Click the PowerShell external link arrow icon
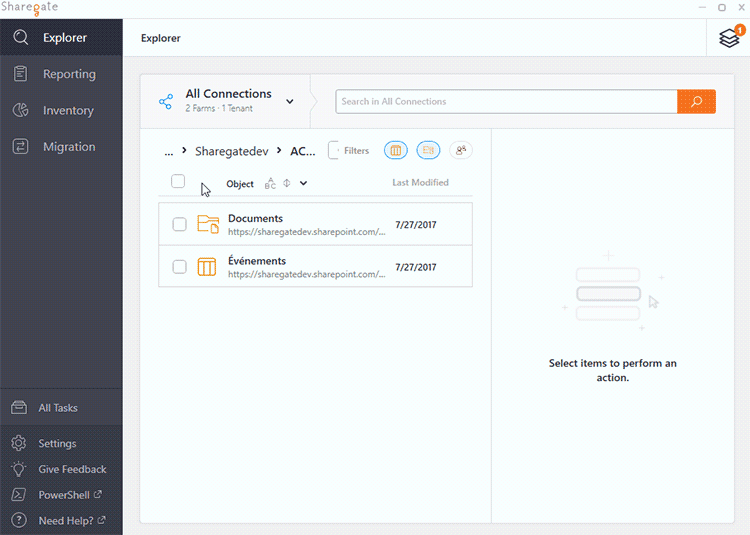The height and width of the screenshot is (535, 750). [x=98, y=494]
